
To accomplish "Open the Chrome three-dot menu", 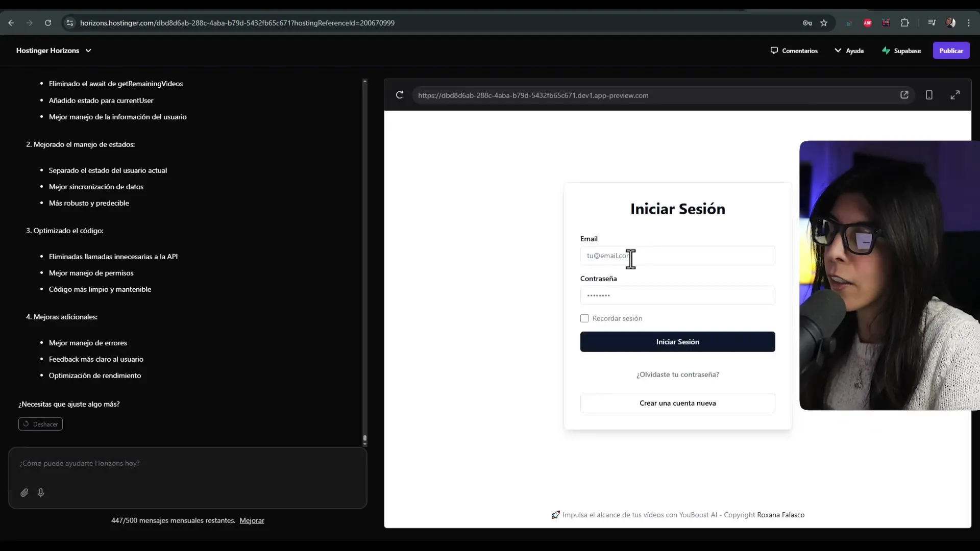I will coord(969,23).
